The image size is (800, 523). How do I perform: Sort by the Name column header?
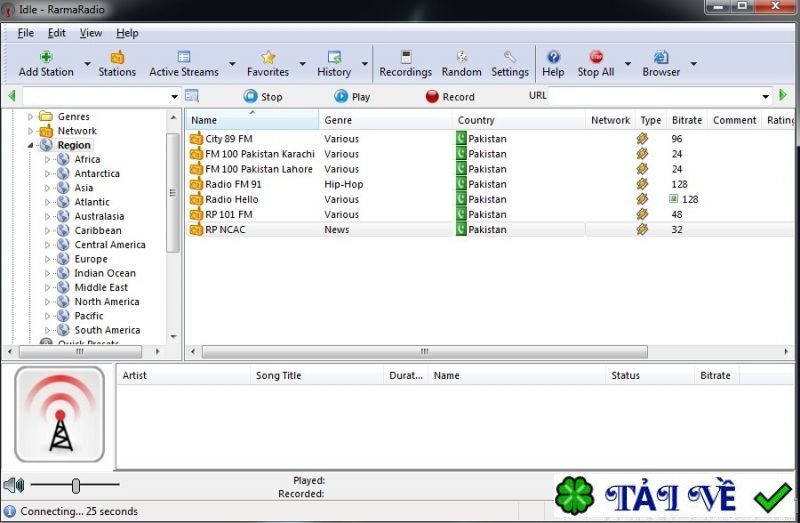click(x=252, y=120)
